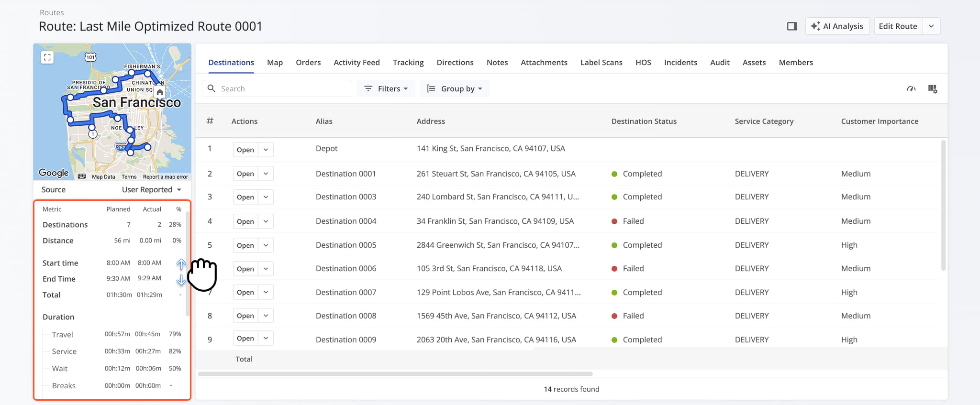Click Failed status of Destination 0008
The image size is (980, 405).
click(628, 316)
